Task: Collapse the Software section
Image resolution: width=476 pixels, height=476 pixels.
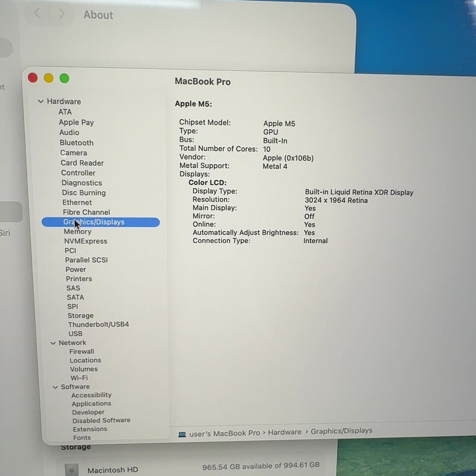Action: click(55, 387)
